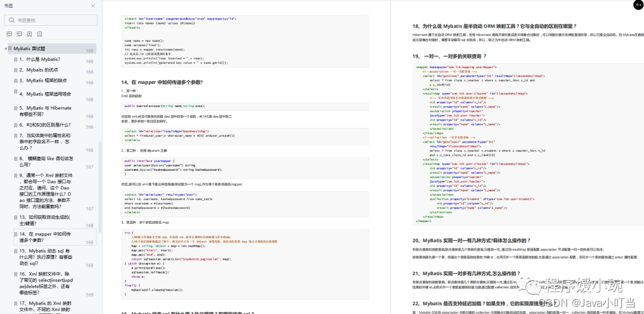Click code line MybatisUtil.closeSqlSession();
This screenshot has width=644, height=314.
tap(157, 290)
